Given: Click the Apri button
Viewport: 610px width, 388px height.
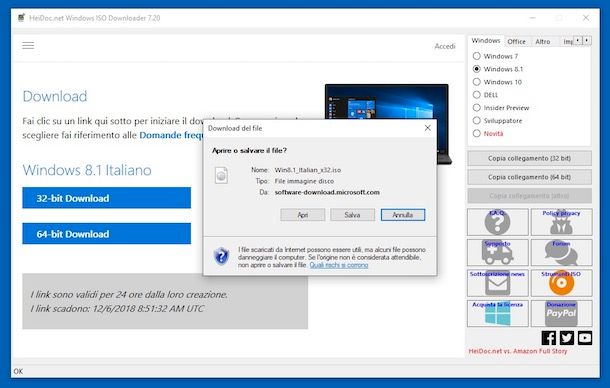Looking at the screenshot, I should click(303, 215).
